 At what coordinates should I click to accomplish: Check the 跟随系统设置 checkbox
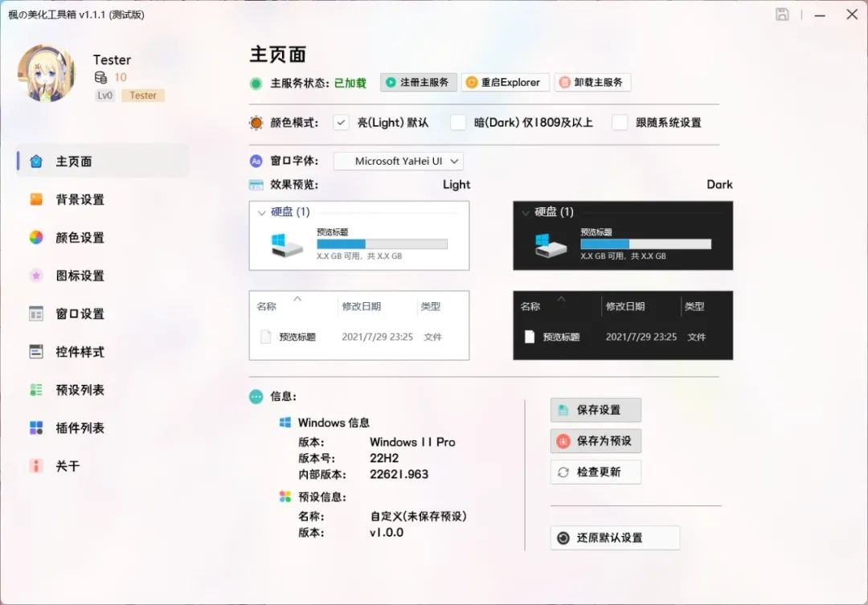click(x=620, y=123)
